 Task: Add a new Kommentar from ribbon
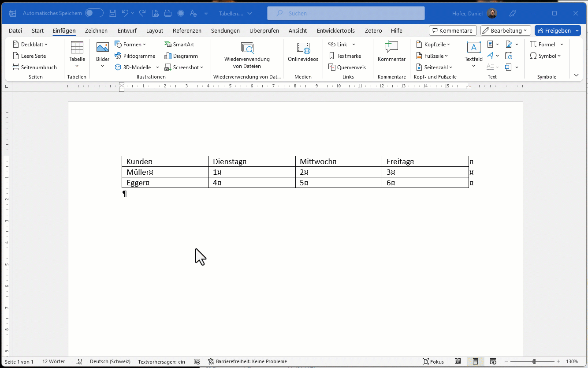pos(391,52)
